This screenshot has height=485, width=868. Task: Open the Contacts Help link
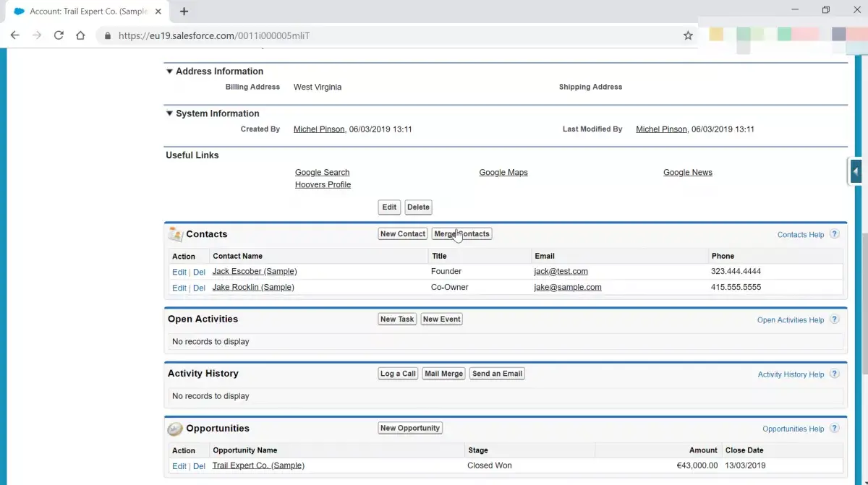pyautogui.click(x=801, y=235)
